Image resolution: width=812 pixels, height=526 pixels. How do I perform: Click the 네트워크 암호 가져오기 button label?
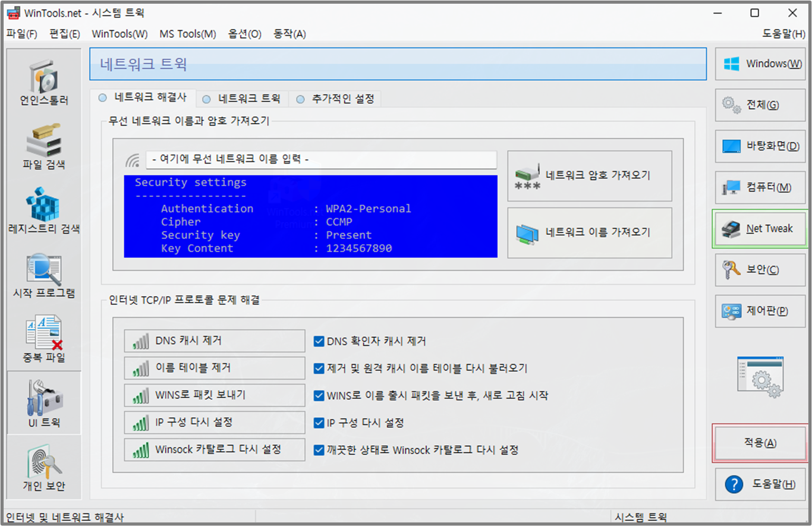click(x=598, y=175)
